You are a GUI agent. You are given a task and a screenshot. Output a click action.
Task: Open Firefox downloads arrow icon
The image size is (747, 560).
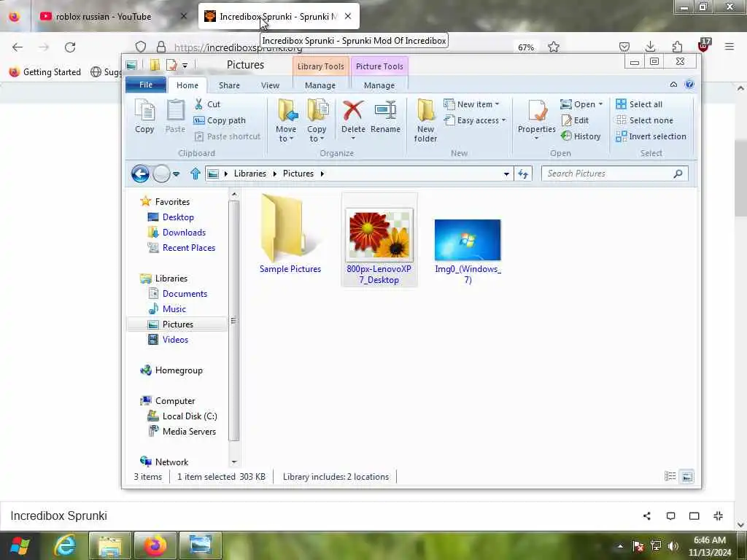click(x=650, y=47)
